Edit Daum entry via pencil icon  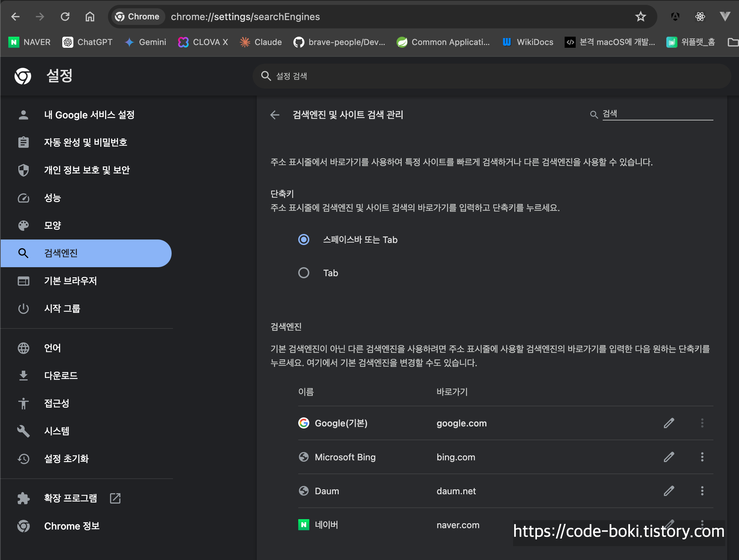click(669, 491)
